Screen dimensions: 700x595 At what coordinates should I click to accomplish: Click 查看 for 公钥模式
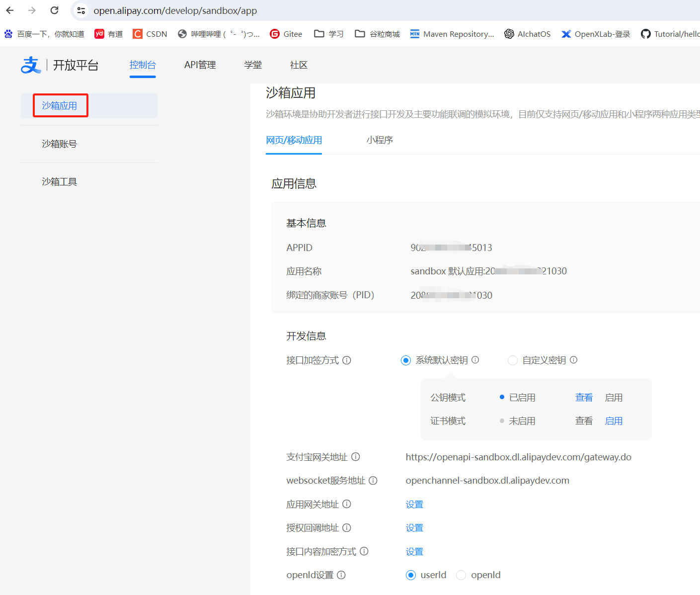(x=584, y=398)
